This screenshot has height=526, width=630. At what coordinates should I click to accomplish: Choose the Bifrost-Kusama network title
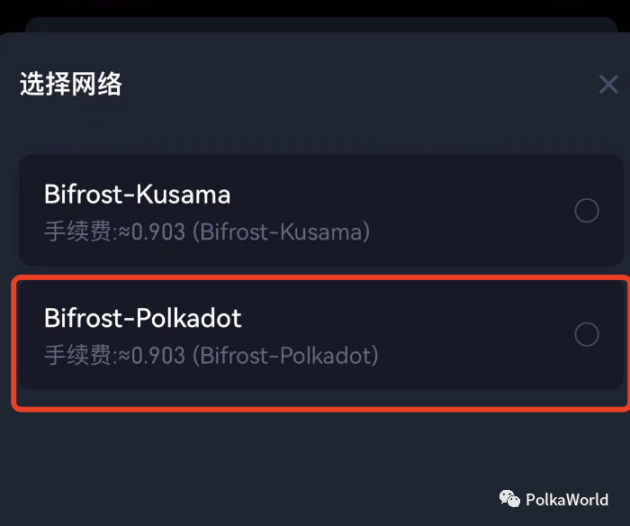pyautogui.click(x=137, y=194)
